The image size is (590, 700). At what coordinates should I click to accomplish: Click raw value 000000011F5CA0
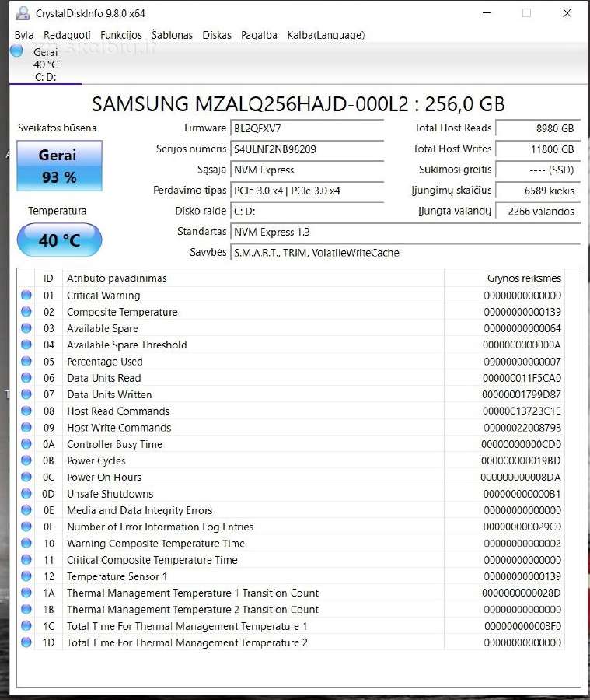[522, 378]
